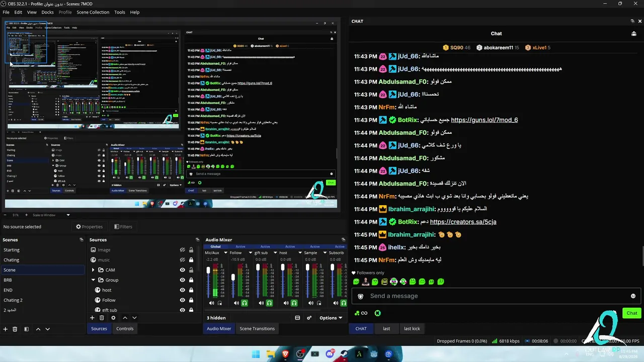
Task: Add a new scene with the plus icon
Action: pos(6,329)
